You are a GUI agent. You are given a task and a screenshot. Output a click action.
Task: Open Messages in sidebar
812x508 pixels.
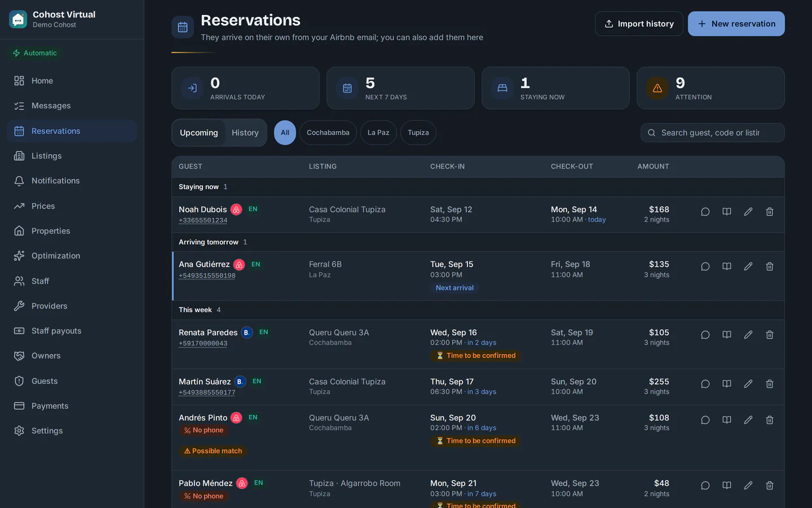[x=72, y=106]
